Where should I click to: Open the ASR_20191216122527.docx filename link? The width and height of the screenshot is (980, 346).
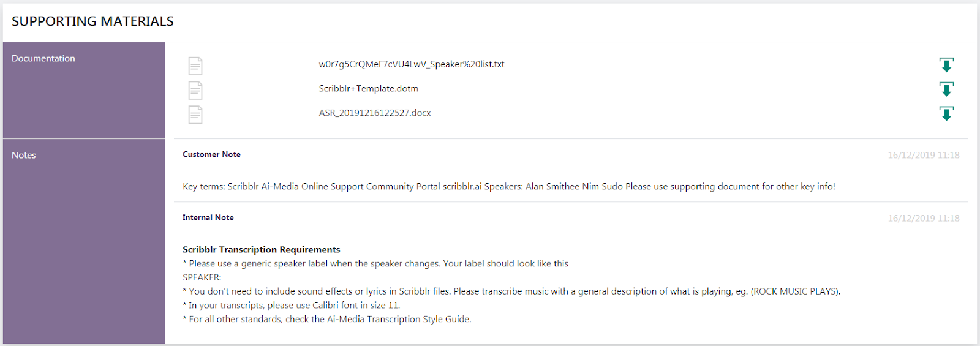tap(374, 113)
